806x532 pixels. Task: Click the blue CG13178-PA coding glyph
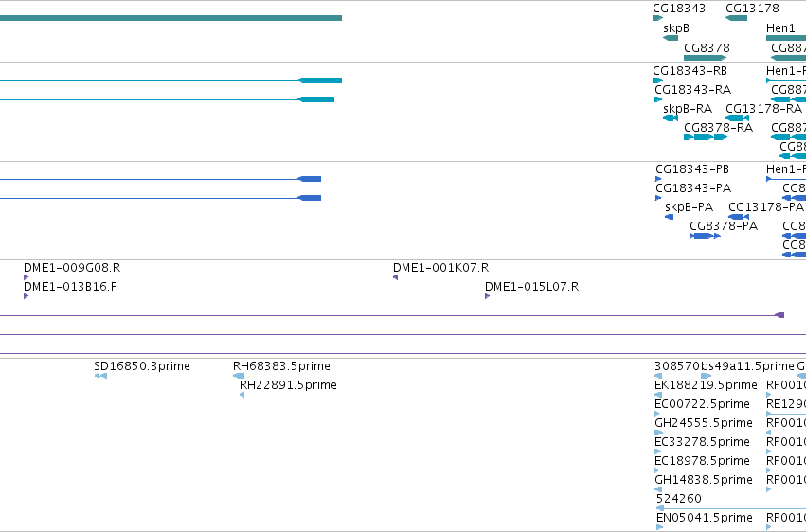pyautogui.click(x=739, y=217)
